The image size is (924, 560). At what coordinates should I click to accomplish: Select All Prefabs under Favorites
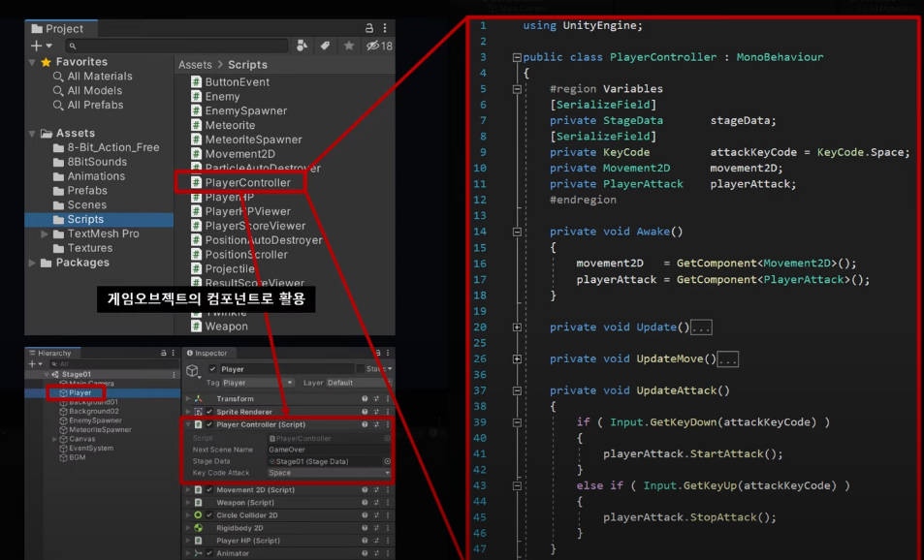point(95,105)
